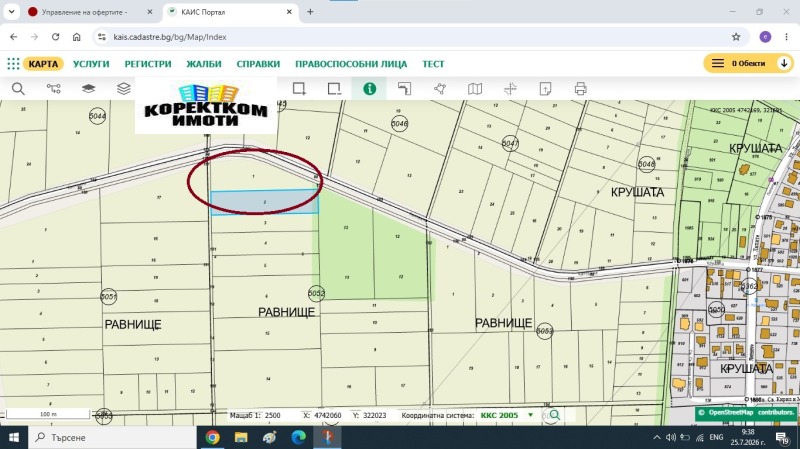The image size is (800, 449).
Task: Click the coordinate crosshair tool icon
Action: (510, 89)
